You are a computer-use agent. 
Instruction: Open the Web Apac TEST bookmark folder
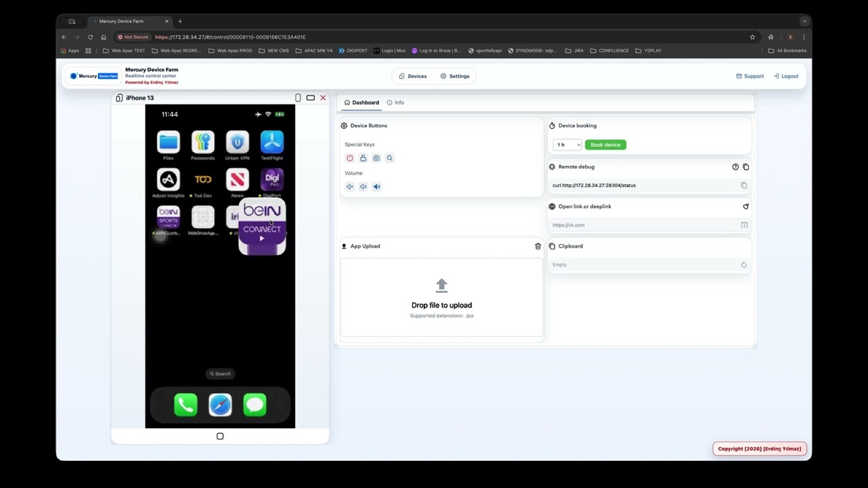[x=124, y=50]
